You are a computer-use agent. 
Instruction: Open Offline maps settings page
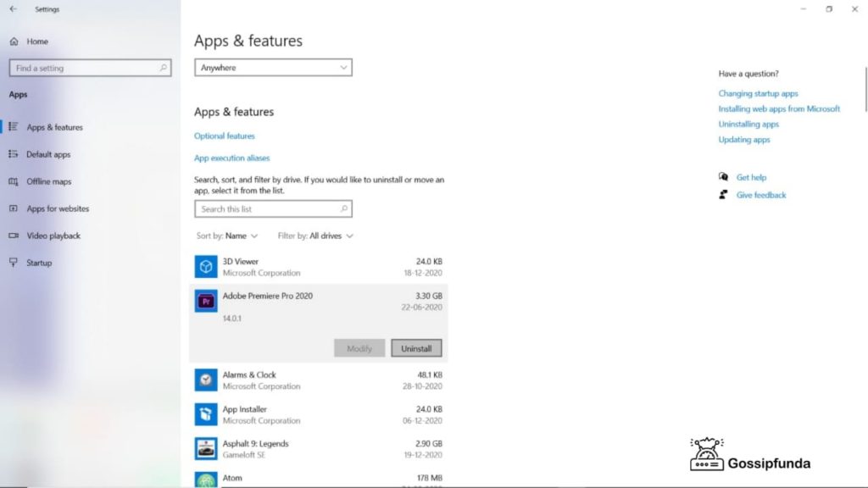(48, 181)
